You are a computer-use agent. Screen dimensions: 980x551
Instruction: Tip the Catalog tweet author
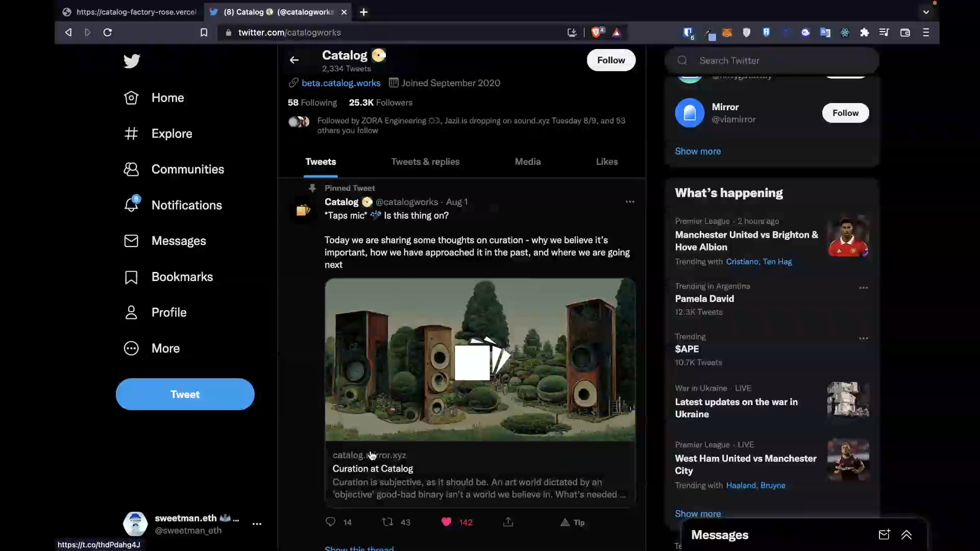click(572, 522)
